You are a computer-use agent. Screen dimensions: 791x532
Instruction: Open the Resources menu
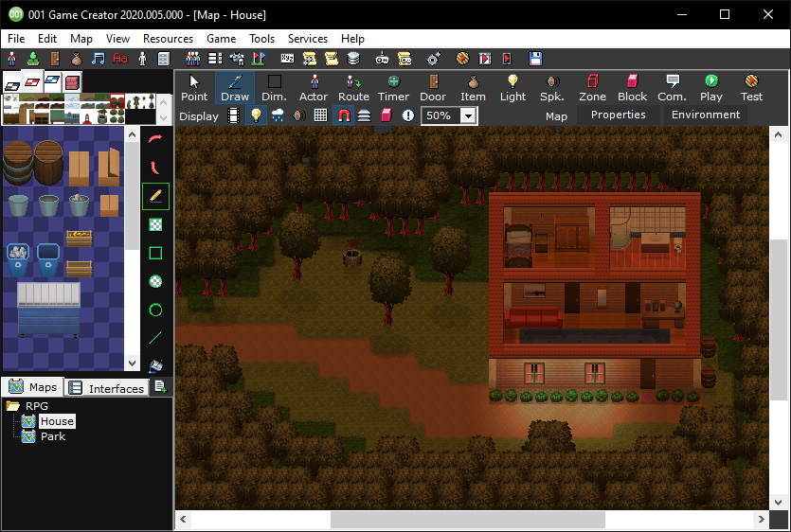click(x=168, y=39)
